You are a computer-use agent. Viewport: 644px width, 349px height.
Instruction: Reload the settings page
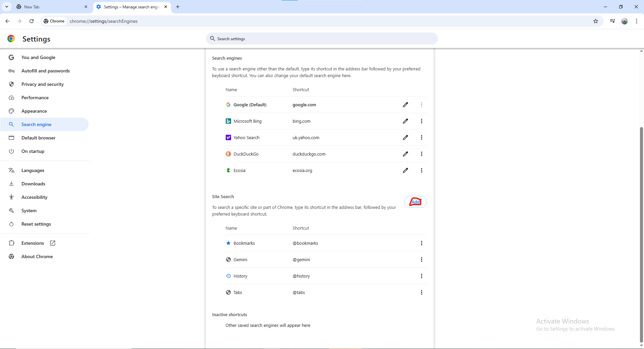[32, 21]
